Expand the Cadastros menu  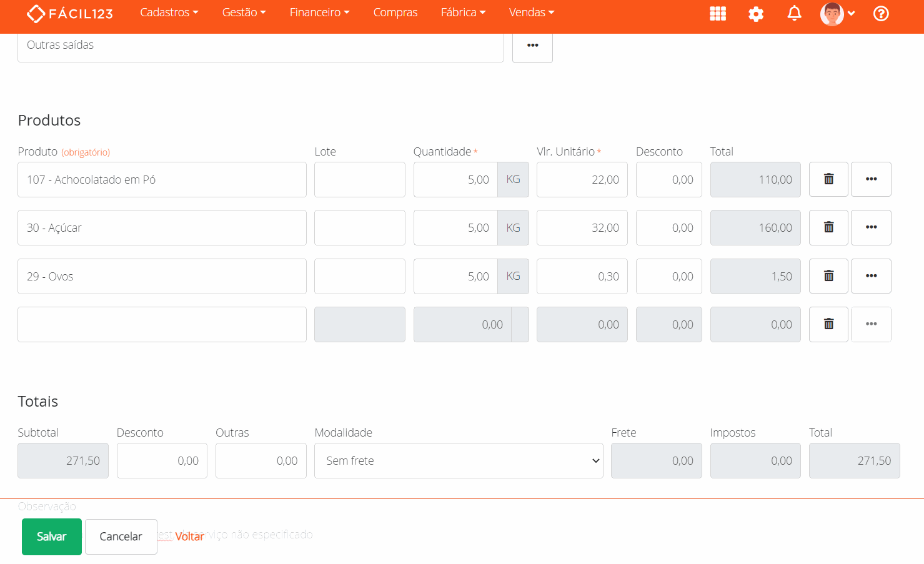[169, 12]
